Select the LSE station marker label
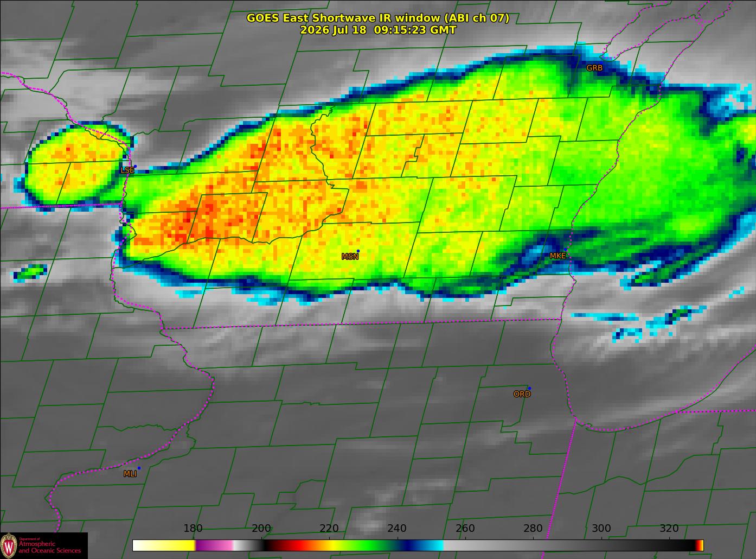This screenshot has width=756, height=559. click(127, 170)
